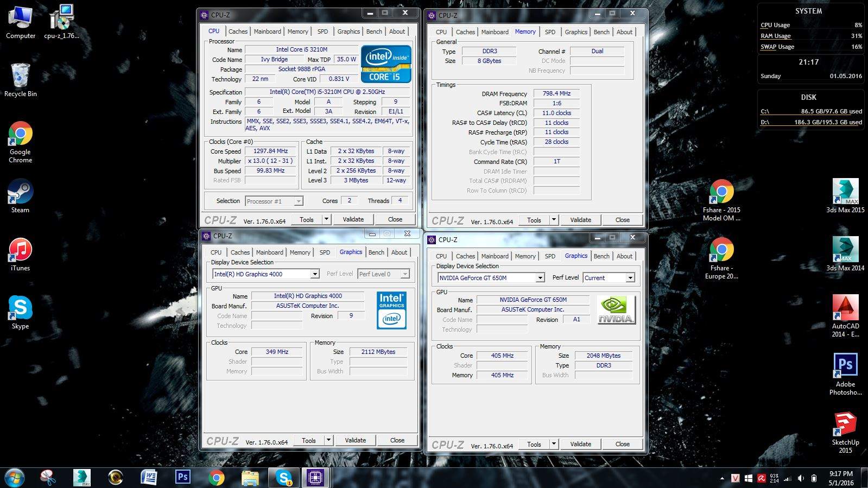Click the Intel Core i5 logo in the CPU tab
Screen dimensions: 868x488
point(386,64)
